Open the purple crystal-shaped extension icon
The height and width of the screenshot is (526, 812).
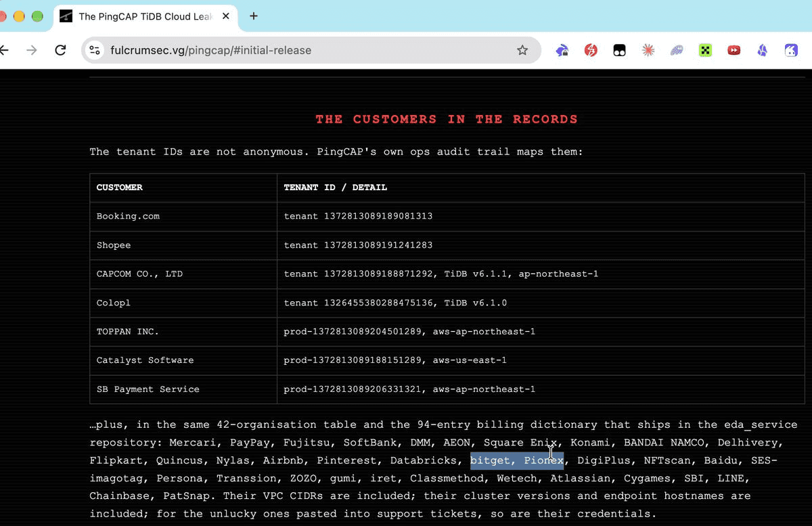tap(763, 50)
